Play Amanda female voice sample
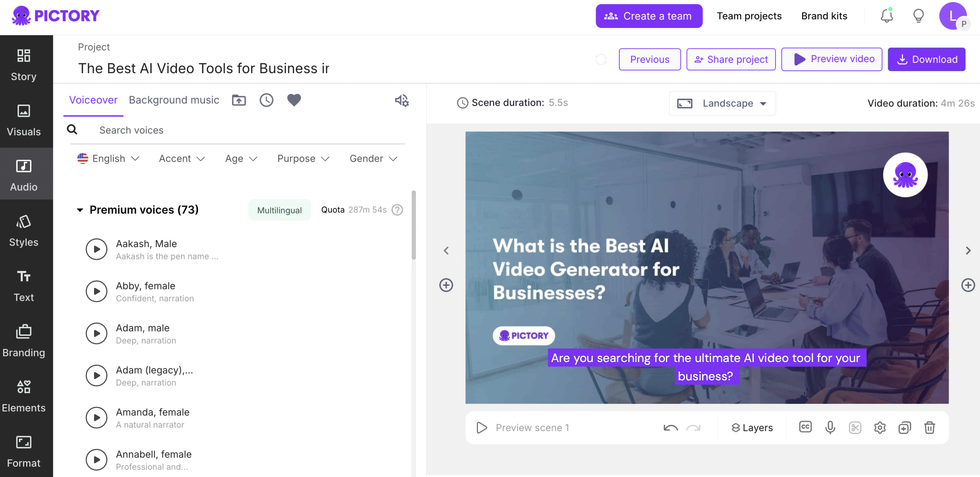The height and width of the screenshot is (477, 980). [x=96, y=418]
